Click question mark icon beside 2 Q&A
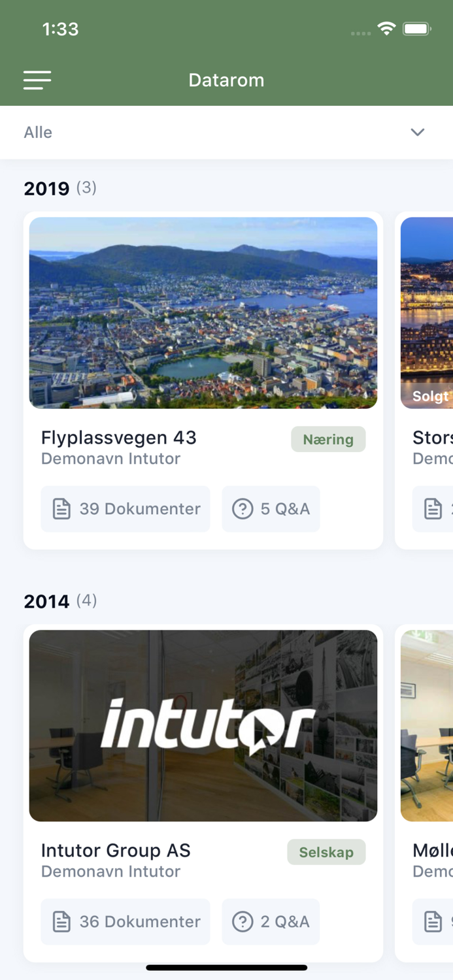 pyautogui.click(x=243, y=922)
